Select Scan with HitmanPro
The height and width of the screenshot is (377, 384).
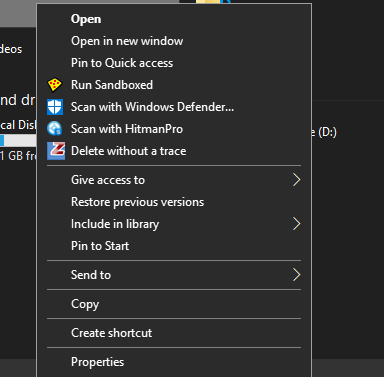[174, 129]
